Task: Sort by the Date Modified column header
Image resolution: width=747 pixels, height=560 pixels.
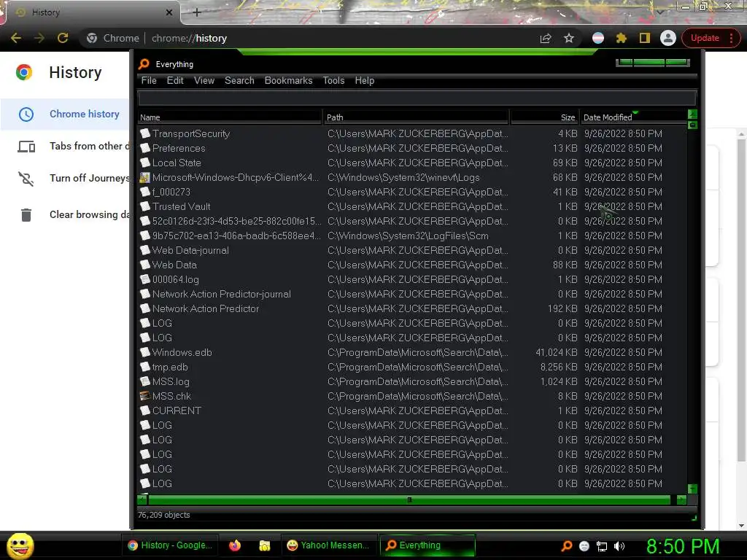Action: pos(633,117)
